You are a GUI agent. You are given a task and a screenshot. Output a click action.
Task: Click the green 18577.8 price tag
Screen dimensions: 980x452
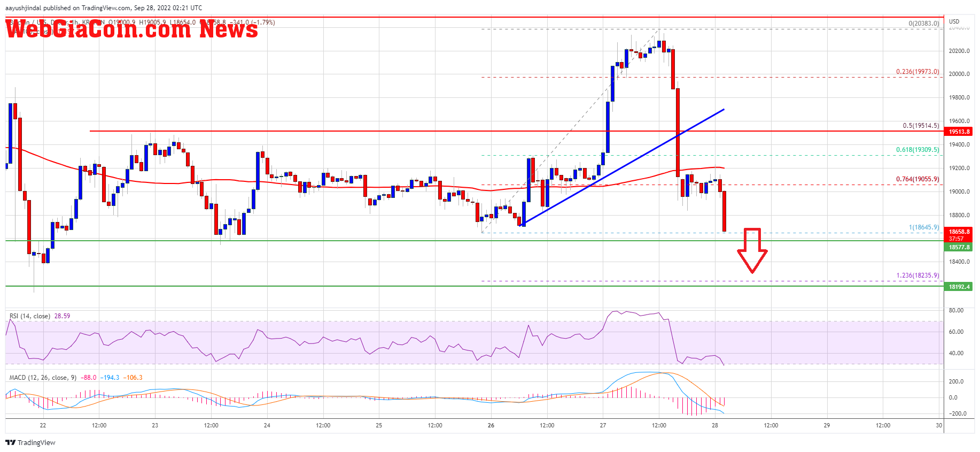click(959, 247)
